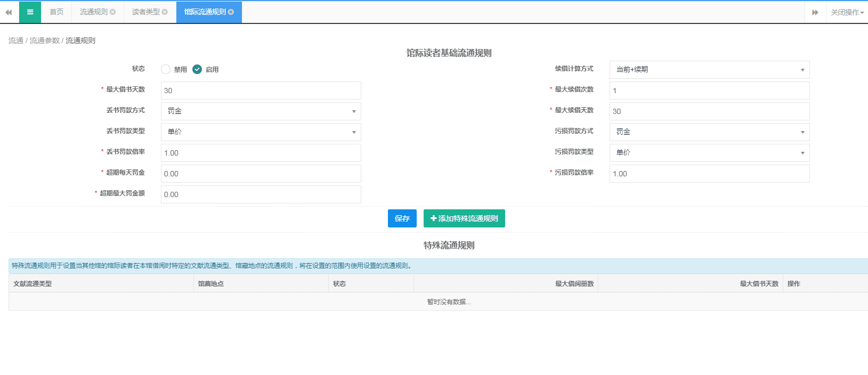Close the 馆际流通规则 tab via its x icon
Screen dimensions: 868x375
point(231,12)
